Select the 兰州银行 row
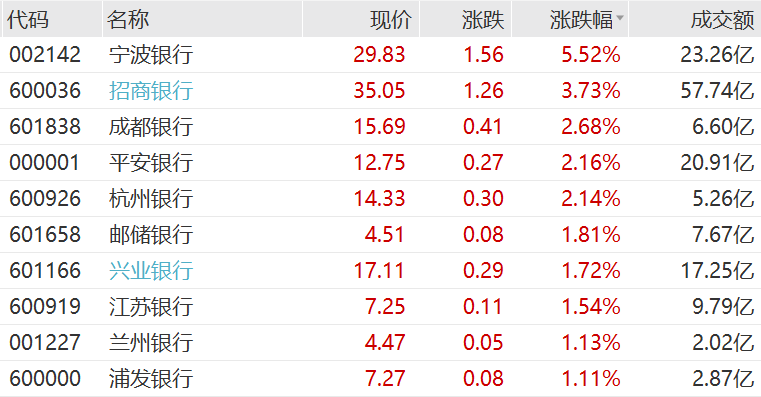Image resolution: width=761 pixels, height=397 pixels. pyautogui.click(x=380, y=343)
